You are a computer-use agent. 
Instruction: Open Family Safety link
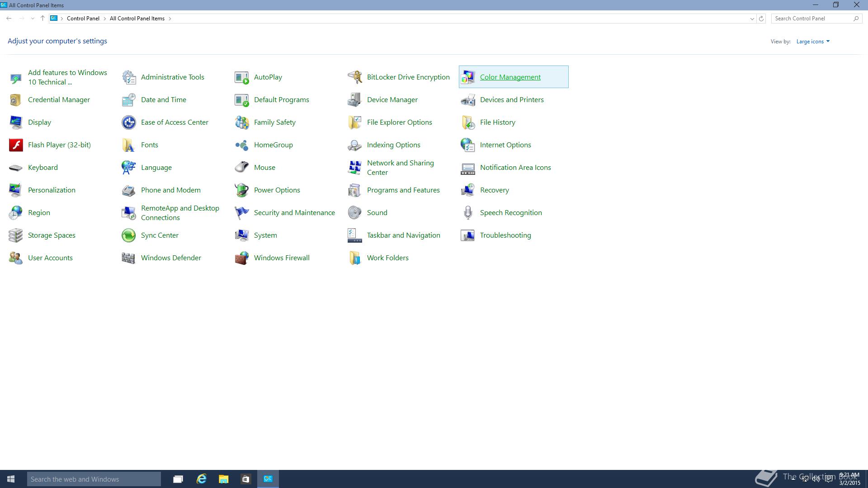[275, 122]
